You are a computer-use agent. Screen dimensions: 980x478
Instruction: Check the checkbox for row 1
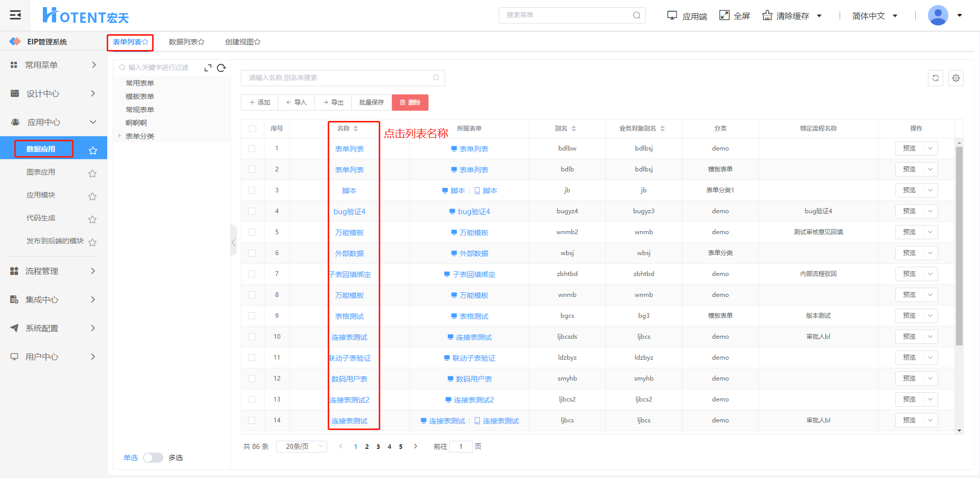click(252, 148)
